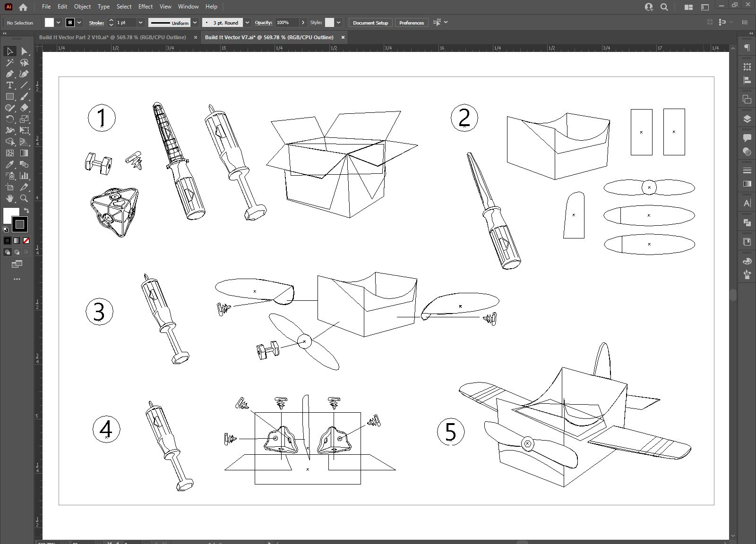The image size is (756, 544).
Task: Open the Opacity panel link
Action: pos(264,23)
